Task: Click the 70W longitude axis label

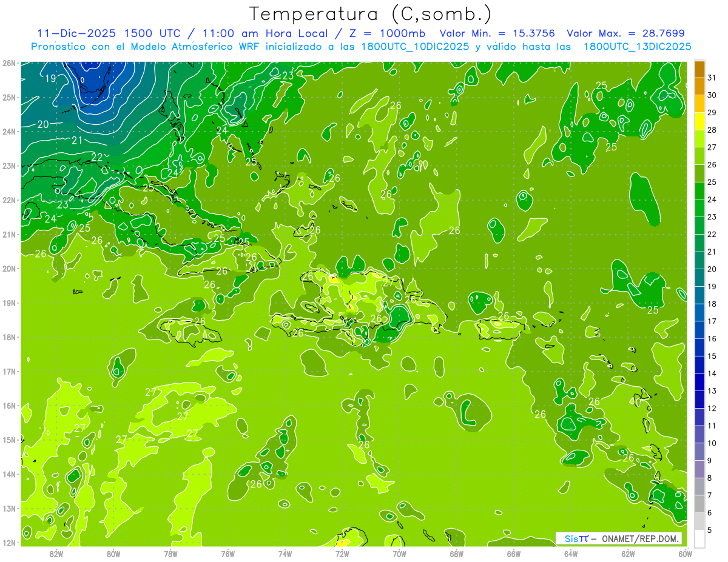Action: [399, 554]
